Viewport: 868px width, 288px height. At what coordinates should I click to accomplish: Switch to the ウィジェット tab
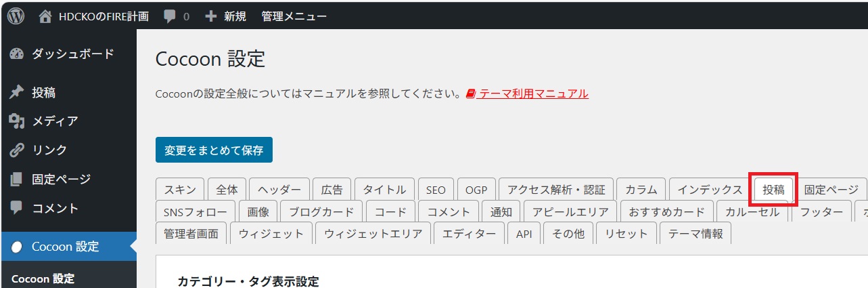tap(271, 234)
